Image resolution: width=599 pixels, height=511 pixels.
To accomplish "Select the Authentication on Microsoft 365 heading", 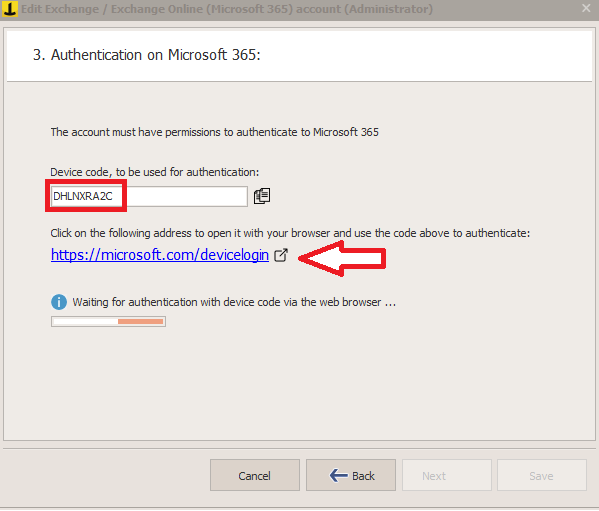I will tap(147, 55).
